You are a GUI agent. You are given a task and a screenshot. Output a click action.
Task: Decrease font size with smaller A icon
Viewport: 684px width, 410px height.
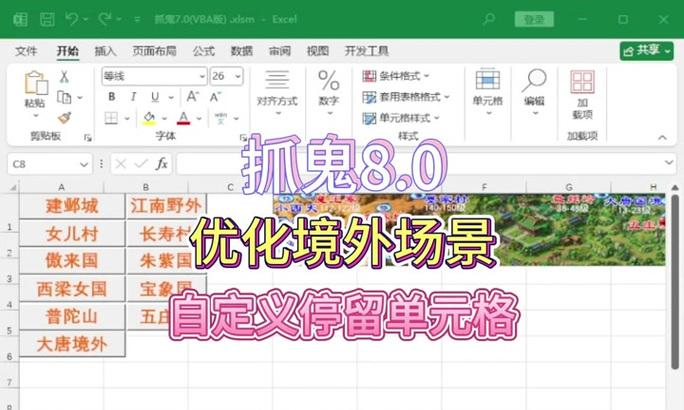point(215,96)
